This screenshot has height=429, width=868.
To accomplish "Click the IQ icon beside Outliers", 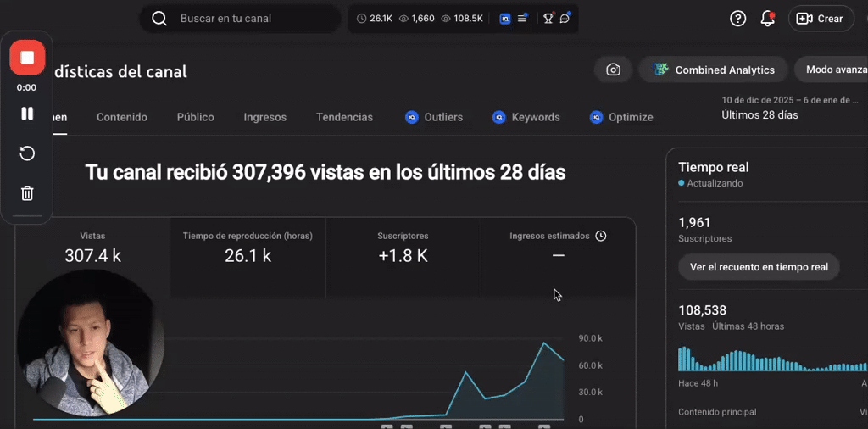I will pos(411,117).
